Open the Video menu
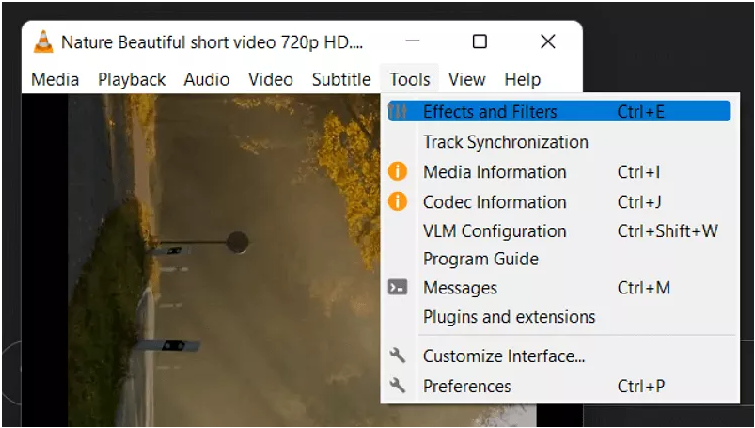Image resolution: width=755 pixels, height=428 pixels. click(x=270, y=79)
